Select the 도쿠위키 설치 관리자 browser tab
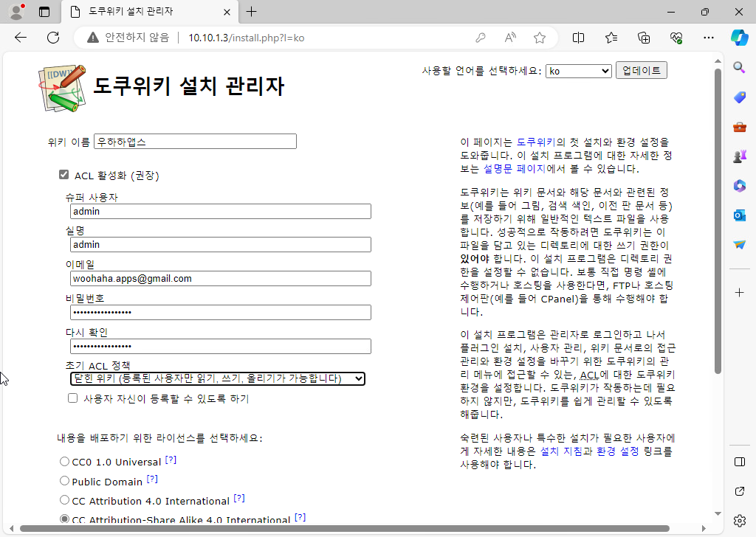756x537 pixels. pyautogui.click(x=149, y=12)
